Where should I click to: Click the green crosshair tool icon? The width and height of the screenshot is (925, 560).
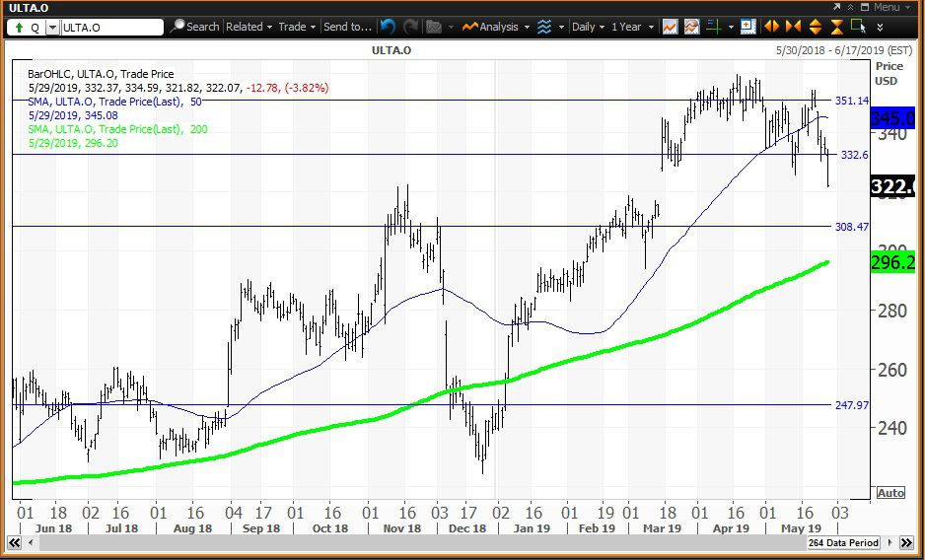click(714, 27)
